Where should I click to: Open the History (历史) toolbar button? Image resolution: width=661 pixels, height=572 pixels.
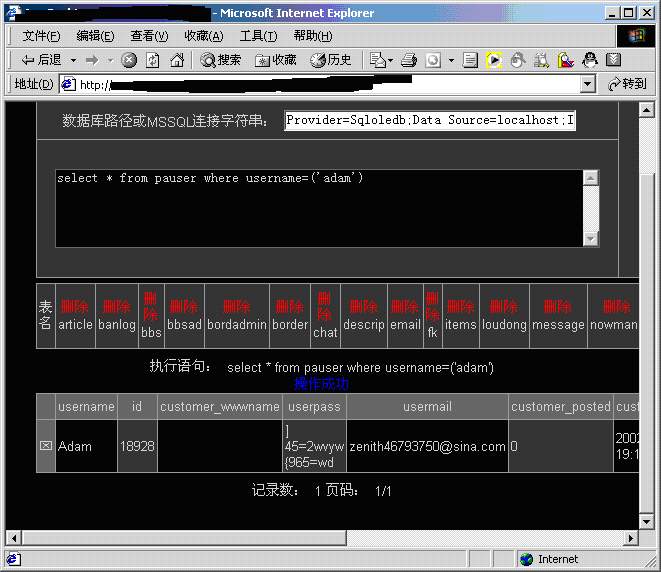331,60
